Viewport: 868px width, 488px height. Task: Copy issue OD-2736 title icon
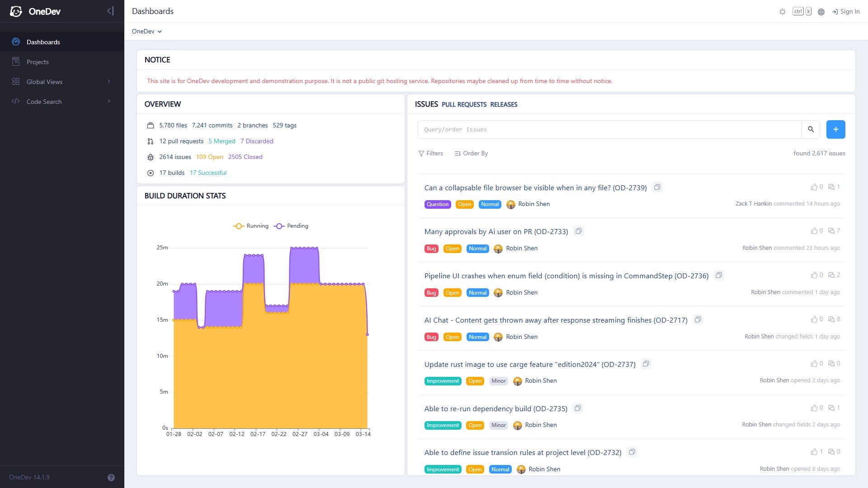pyautogui.click(x=719, y=275)
